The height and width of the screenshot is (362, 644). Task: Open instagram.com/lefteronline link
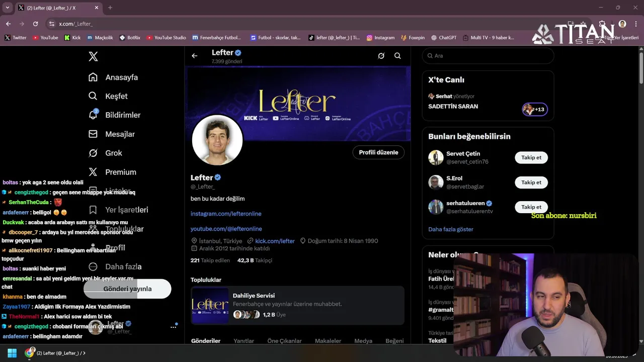point(226,214)
